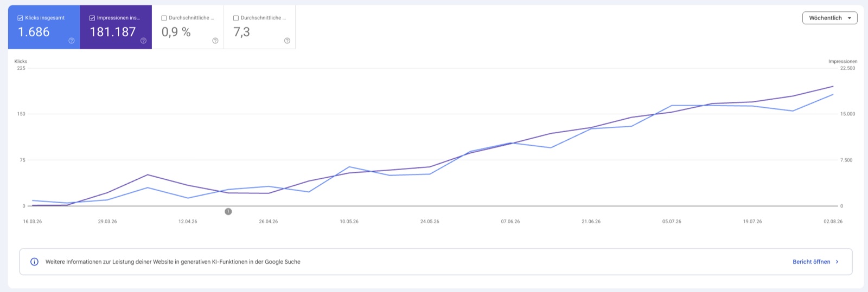Click the date label 10.05.26
868x292 pixels.
349,222
